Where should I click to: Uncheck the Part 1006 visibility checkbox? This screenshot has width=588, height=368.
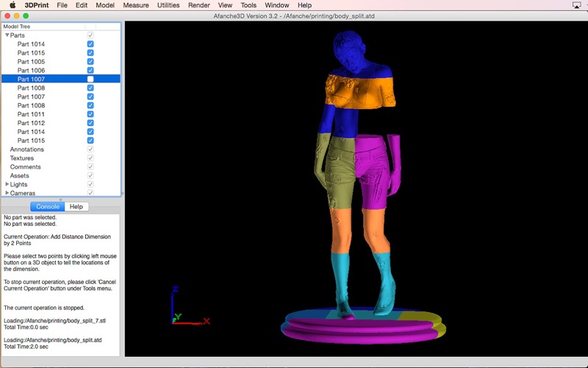pos(90,70)
